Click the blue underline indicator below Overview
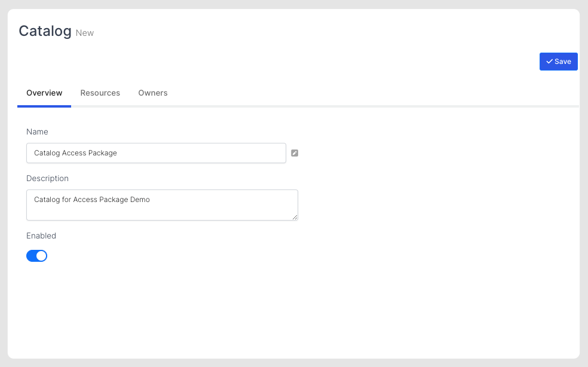Image resolution: width=588 pixels, height=367 pixels. pos(44,105)
